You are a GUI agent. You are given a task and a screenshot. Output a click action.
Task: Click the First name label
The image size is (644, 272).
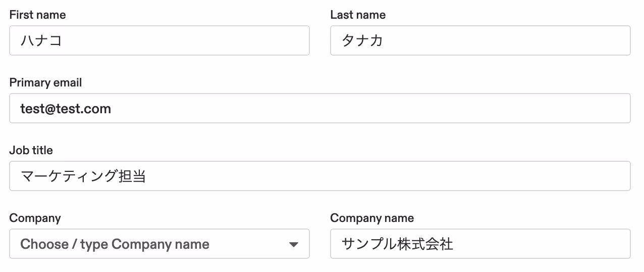point(37,15)
